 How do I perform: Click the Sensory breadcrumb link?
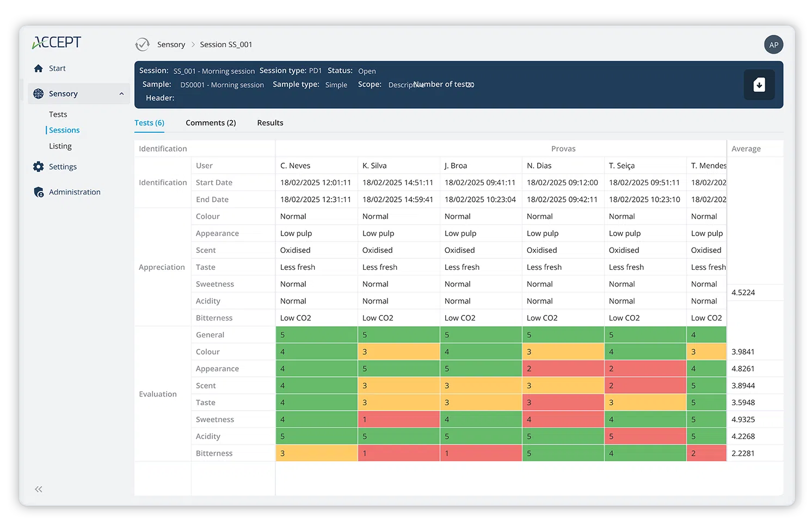pyautogui.click(x=171, y=45)
